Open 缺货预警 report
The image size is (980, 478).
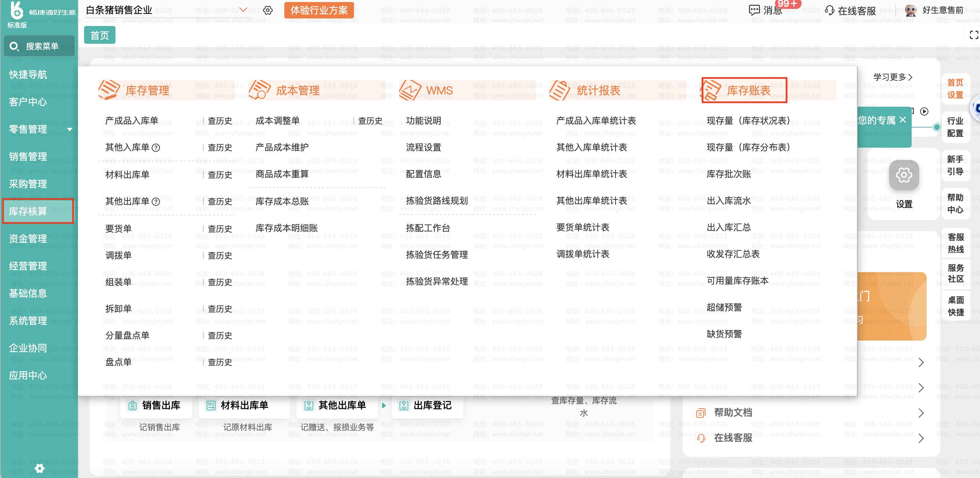[724, 334]
